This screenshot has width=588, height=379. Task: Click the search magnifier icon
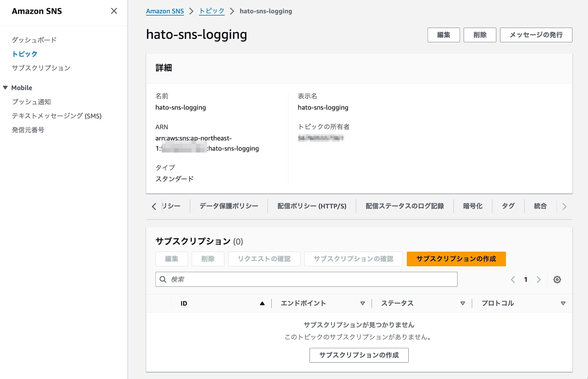[x=163, y=279]
